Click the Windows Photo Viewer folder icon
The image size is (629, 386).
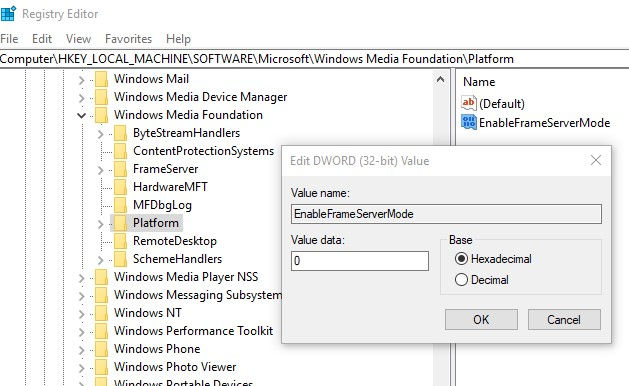tap(101, 367)
